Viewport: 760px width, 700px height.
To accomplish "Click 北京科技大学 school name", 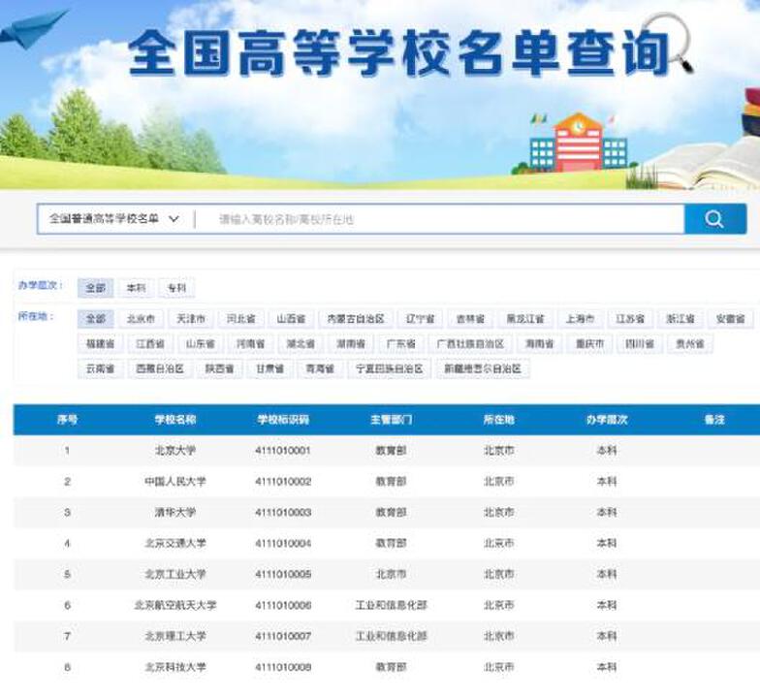I will click(x=175, y=667).
